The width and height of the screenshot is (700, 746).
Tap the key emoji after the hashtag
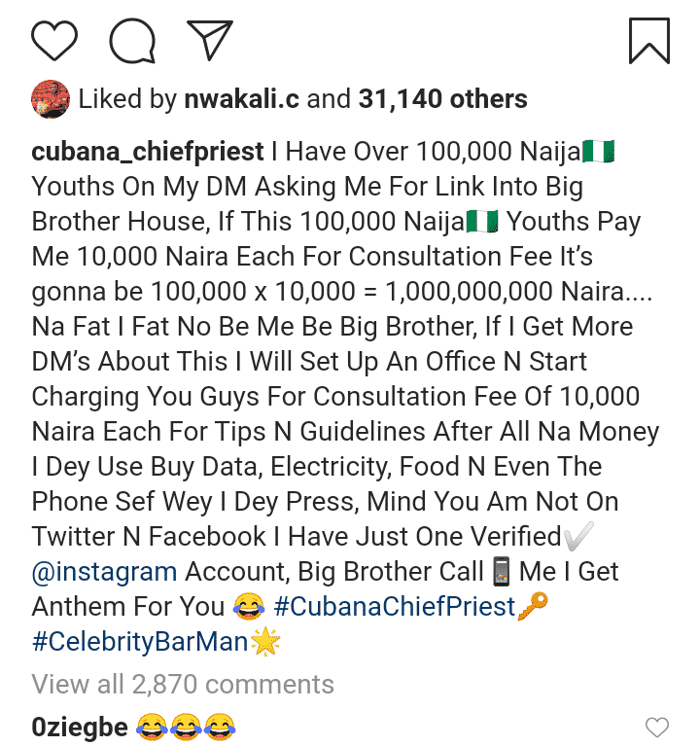(x=533, y=606)
